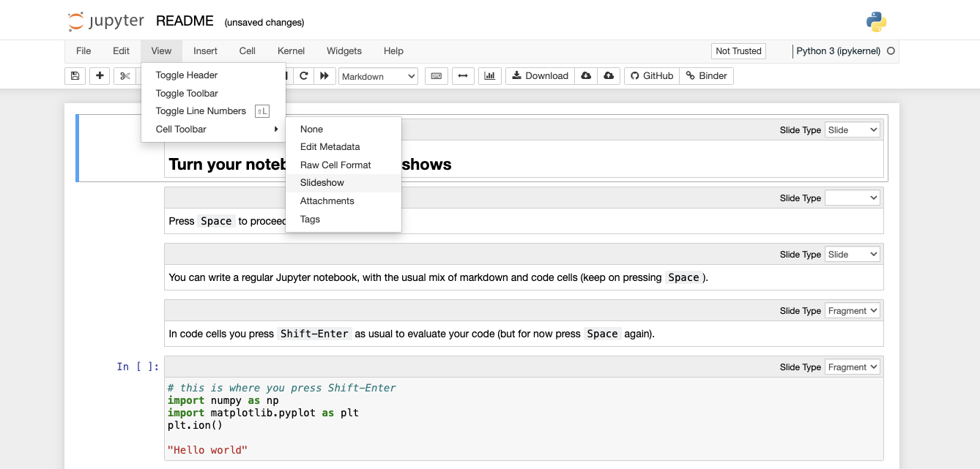Open the command palette keyboard icon
Screen dimensions: 980x469
(x=437, y=76)
